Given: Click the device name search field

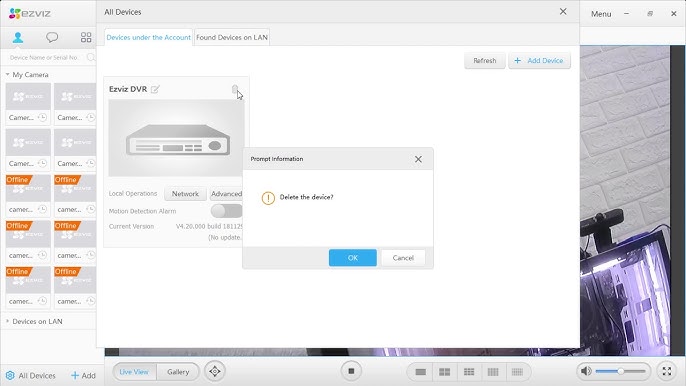Looking at the screenshot, I should click(x=44, y=57).
